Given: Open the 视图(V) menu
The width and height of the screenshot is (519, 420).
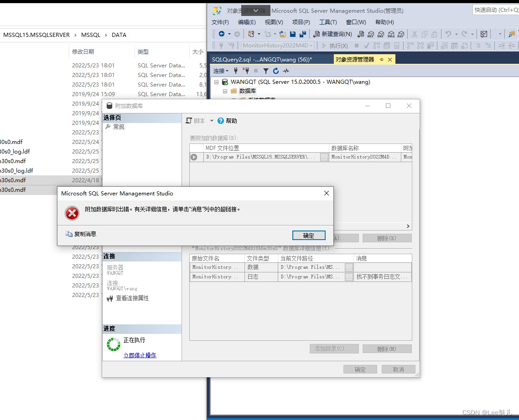Looking at the screenshot, I should [x=274, y=22].
